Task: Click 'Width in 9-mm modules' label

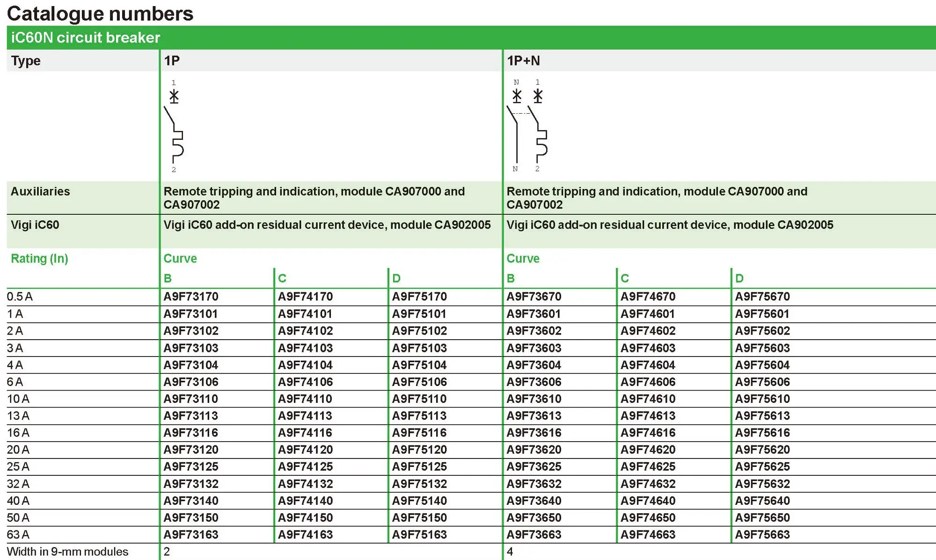Action: click(67, 552)
